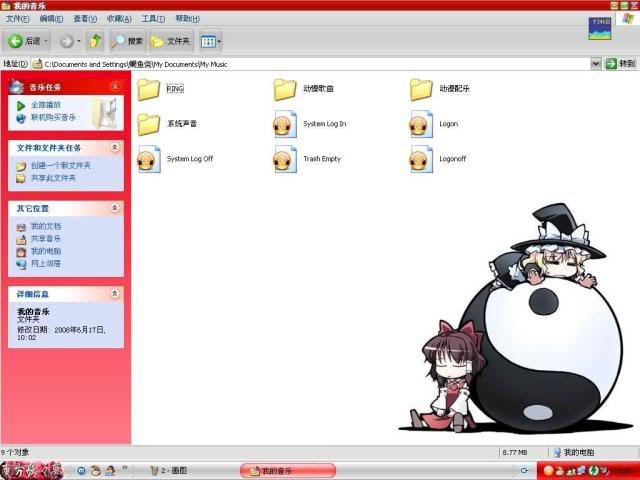
Task: Select the RING folder icon
Action: click(x=149, y=89)
